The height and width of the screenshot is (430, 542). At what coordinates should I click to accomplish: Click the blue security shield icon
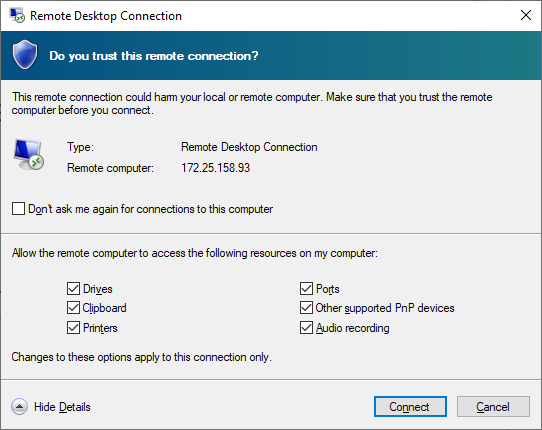click(25, 55)
